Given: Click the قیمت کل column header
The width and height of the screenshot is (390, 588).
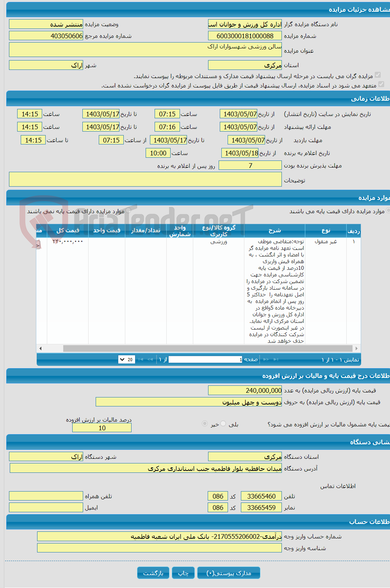Looking at the screenshot, I should (68, 230).
